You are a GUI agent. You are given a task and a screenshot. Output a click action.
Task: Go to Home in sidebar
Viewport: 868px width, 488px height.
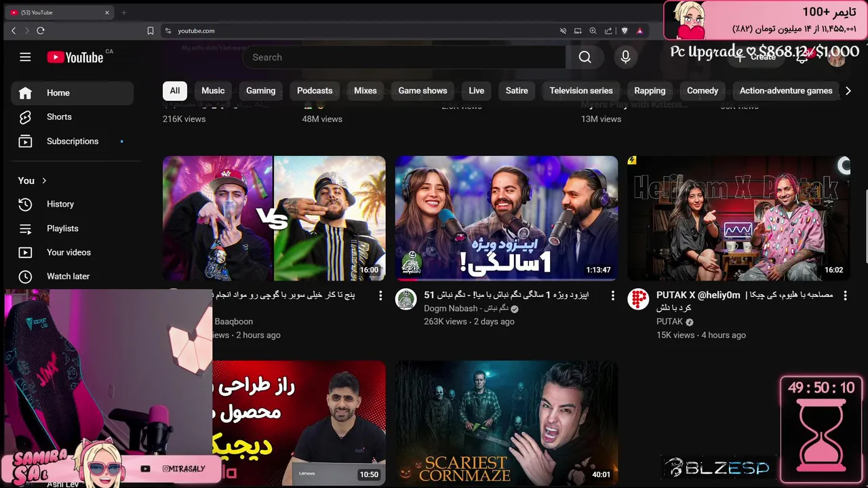72,93
